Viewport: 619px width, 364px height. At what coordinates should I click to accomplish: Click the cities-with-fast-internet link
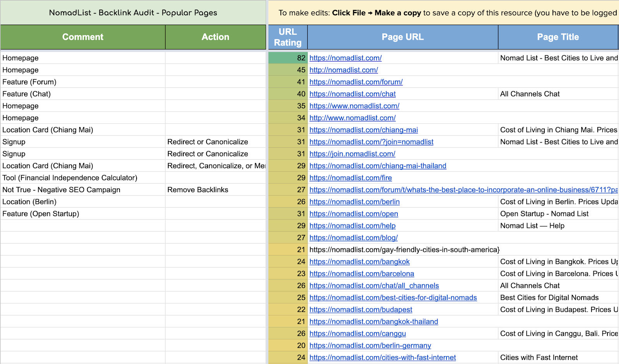382,357
